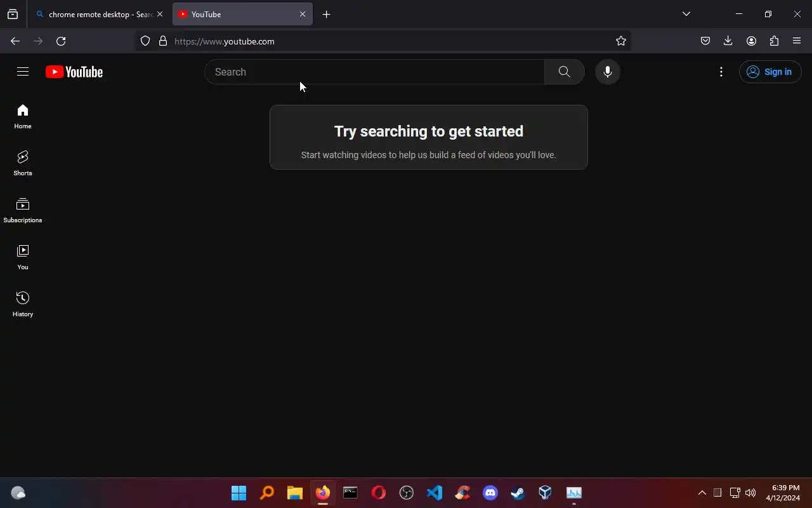Open the YouTube hamburger guide menu

[23, 72]
